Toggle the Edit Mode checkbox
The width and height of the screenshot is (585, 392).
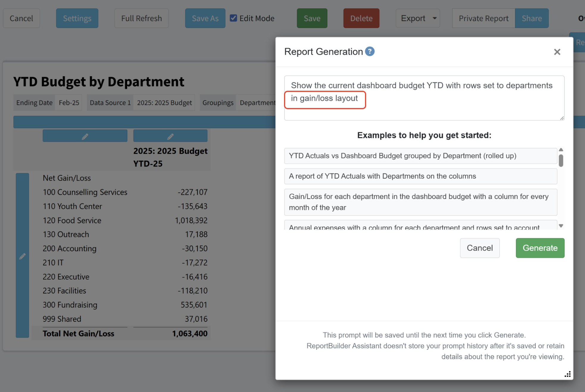pos(234,18)
